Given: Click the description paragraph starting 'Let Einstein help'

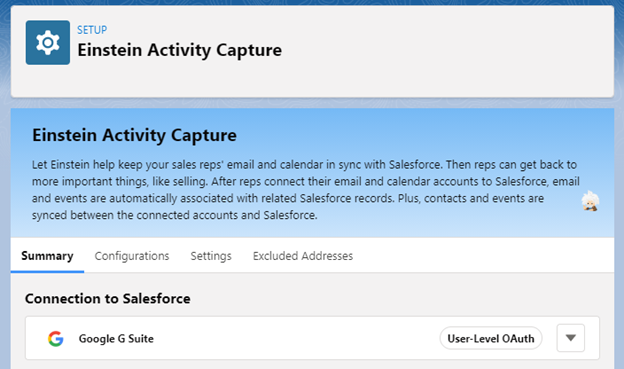Looking at the screenshot, I should point(306,190).
